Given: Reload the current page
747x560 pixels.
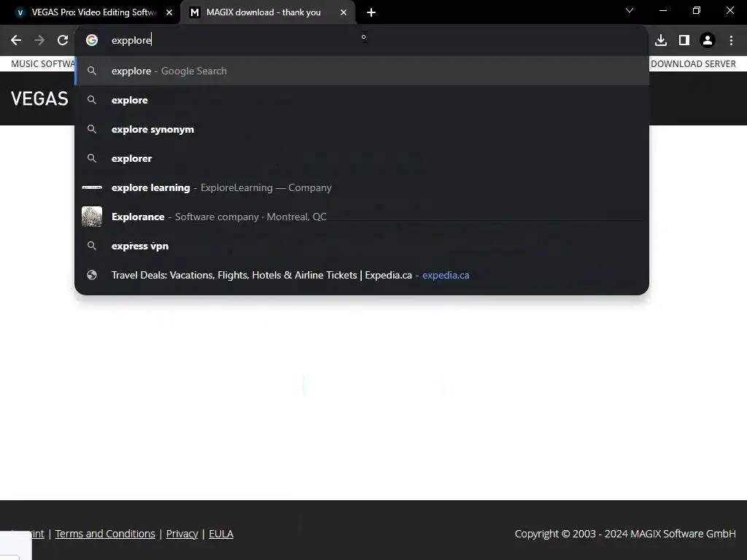Looking at the screenshot, I should point(63,41).
